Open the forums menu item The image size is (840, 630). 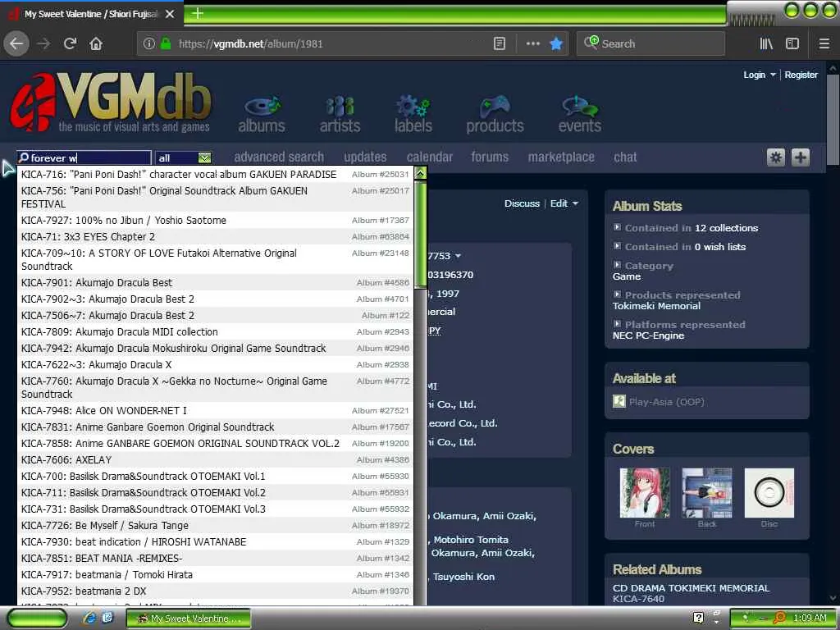point(490,157)
